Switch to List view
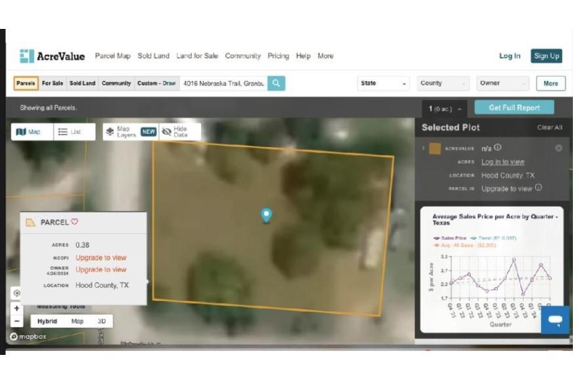This screenshot has width=588, height=372. [x=70, y=132]
